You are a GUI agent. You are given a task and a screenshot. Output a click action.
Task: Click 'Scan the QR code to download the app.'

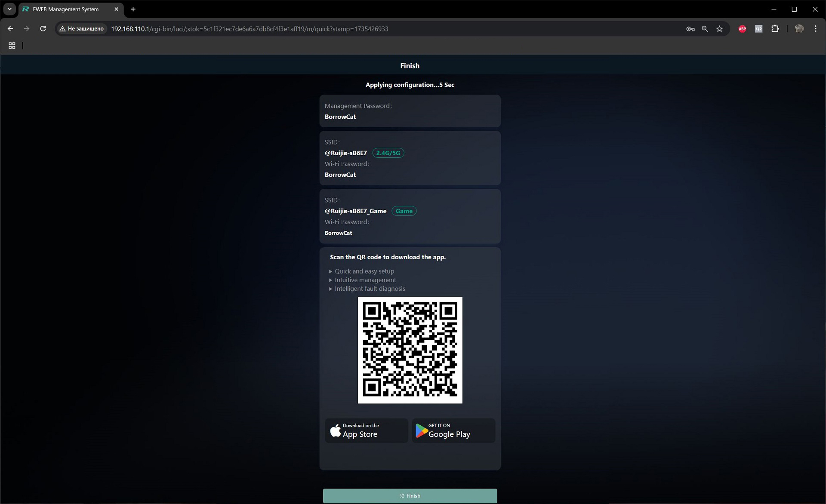pos(388,257)
